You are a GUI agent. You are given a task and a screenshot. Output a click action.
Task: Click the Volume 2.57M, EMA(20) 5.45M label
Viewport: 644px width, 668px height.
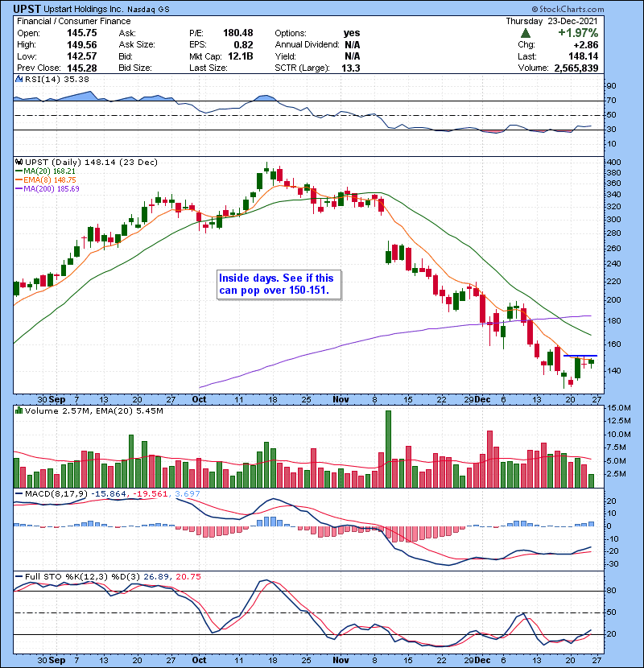pos(93,410)
